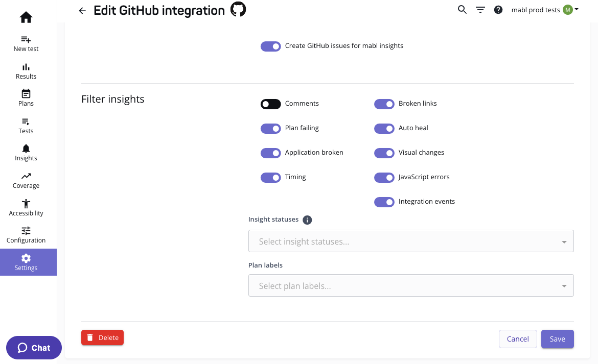Open the filter icon in top bar

[x=480, y=10]
